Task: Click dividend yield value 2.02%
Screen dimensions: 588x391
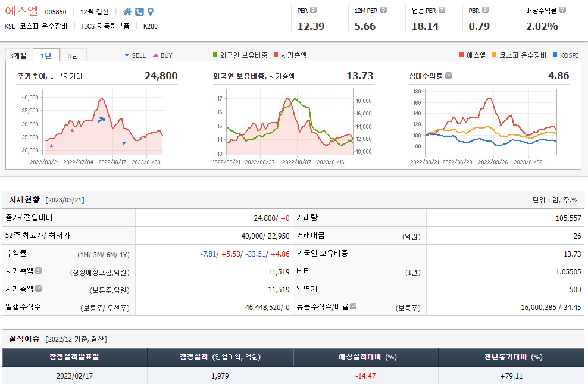Action: (x=542, y=26)
